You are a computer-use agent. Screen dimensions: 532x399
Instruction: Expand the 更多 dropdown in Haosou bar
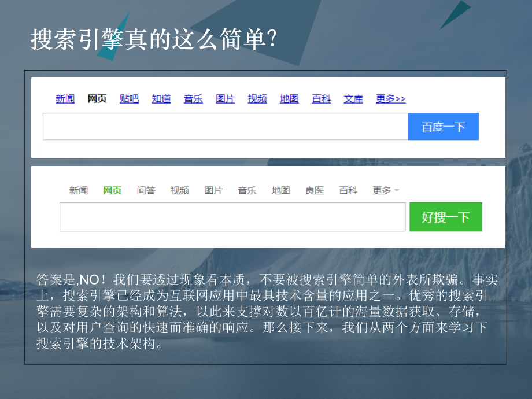386,190
